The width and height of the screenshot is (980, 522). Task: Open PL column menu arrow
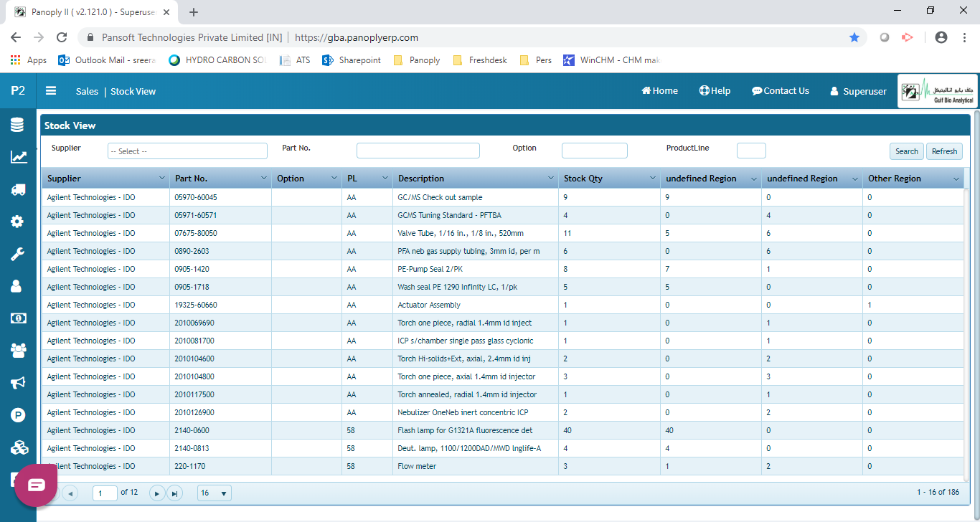pyautogui.click(x=385, y=179)
